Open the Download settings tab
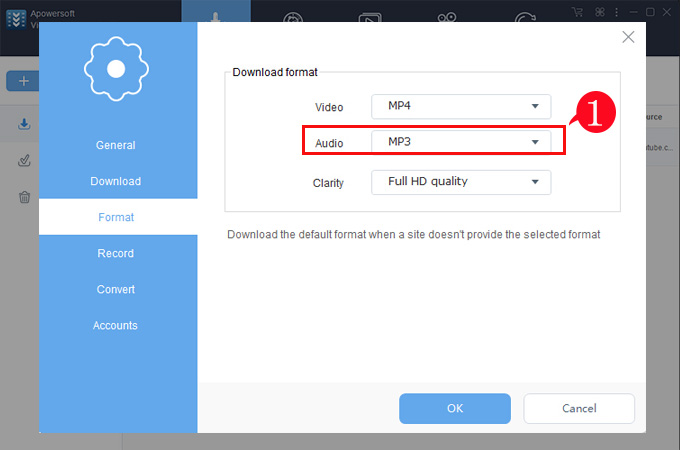 pyautogui.click(x=116, y=181)
